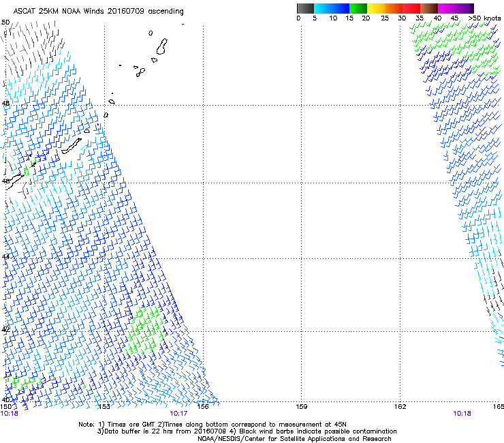The height and width of the screenshot is (443, 504).
Task: Click the longitude label '162'
Action: [x=400, y=407]
